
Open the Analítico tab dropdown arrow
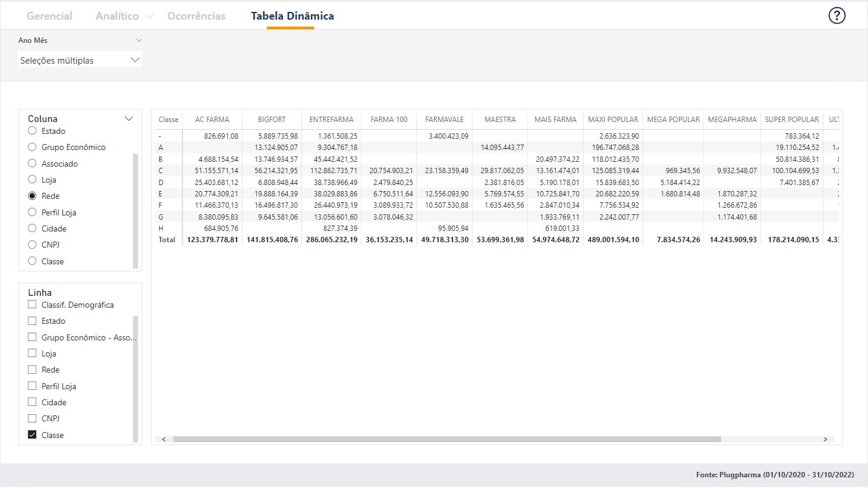coord(149,17)
